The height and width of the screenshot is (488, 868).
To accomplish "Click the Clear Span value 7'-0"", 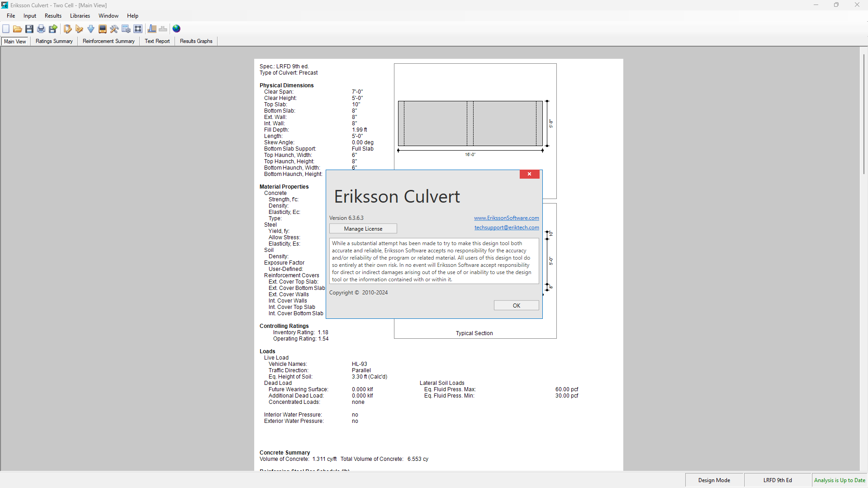I will click(x=357, y=92).
